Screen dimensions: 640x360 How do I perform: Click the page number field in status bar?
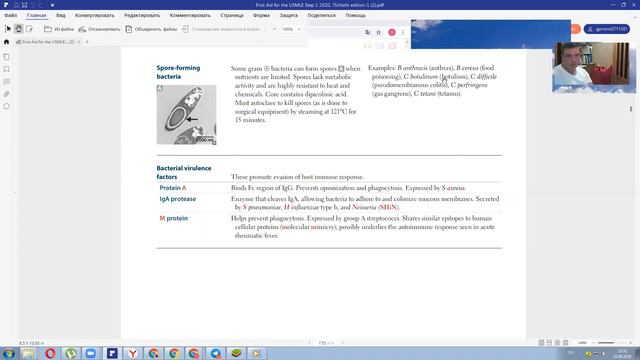[326, 343]
